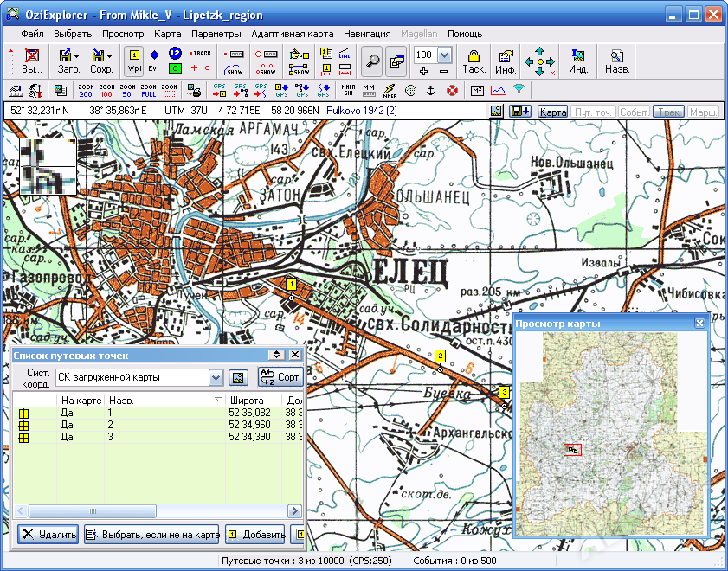Click the Evt event marker tool

154,61
